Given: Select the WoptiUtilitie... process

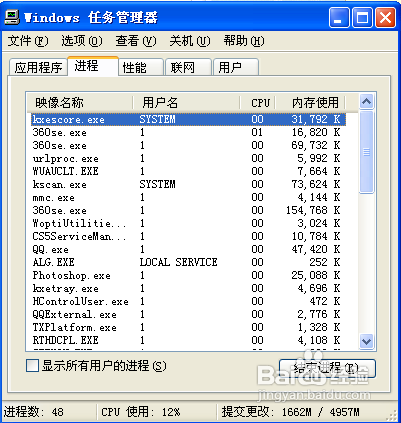Looking at the screenshot, I should pos(188,223).
